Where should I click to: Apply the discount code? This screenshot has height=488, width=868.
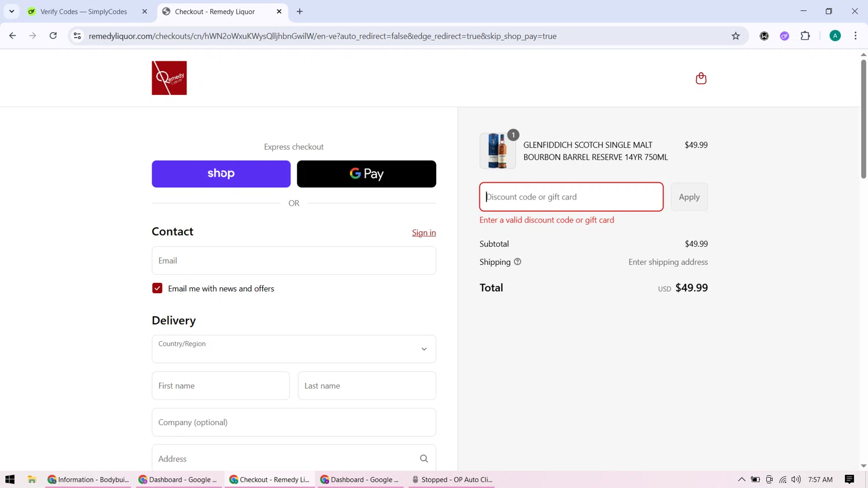coord(689,197)
